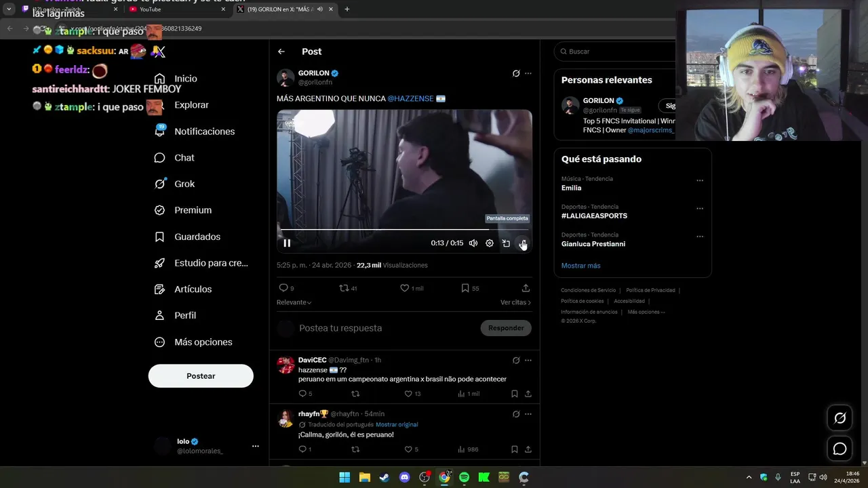Click the Artículos icon

(159, 289)
